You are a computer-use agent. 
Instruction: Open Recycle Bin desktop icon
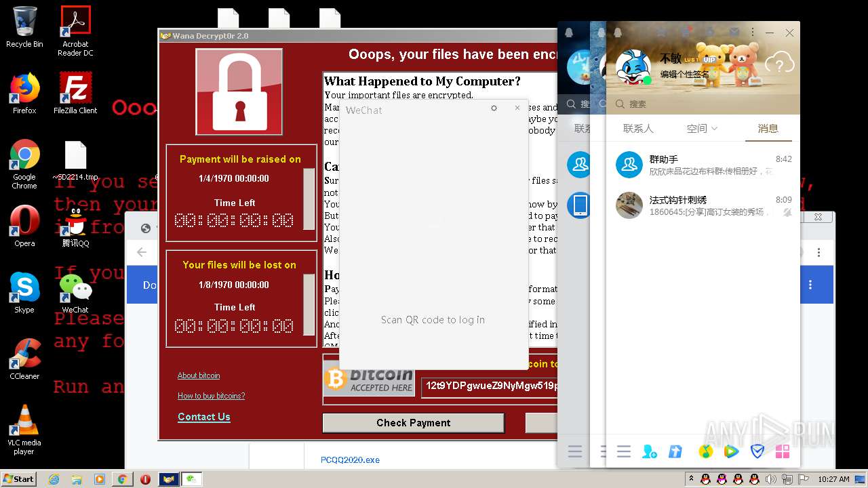point(24,28)
